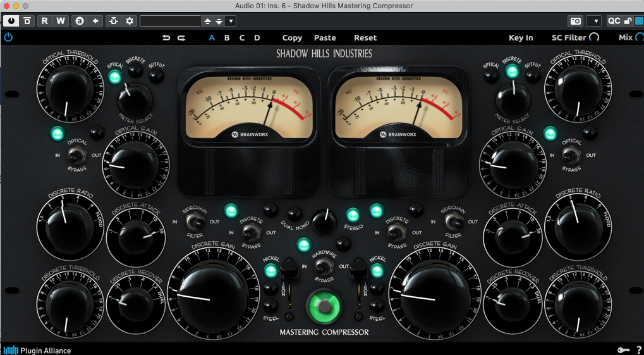Click the plugin undo arrow
This screenshot has height=355, width=644.
(x=166, y=38)
